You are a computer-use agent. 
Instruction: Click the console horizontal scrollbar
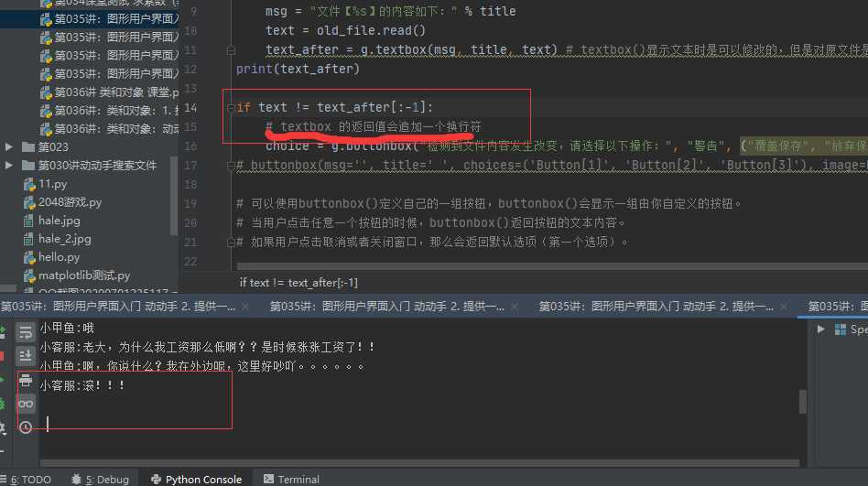tap(419, 463)
